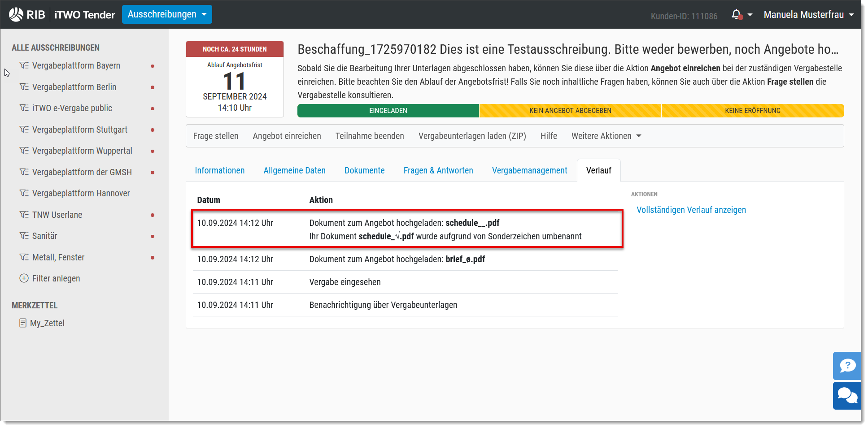Click filter icon next to Vergabeplattform der GMSH

[x=24, y=172]
